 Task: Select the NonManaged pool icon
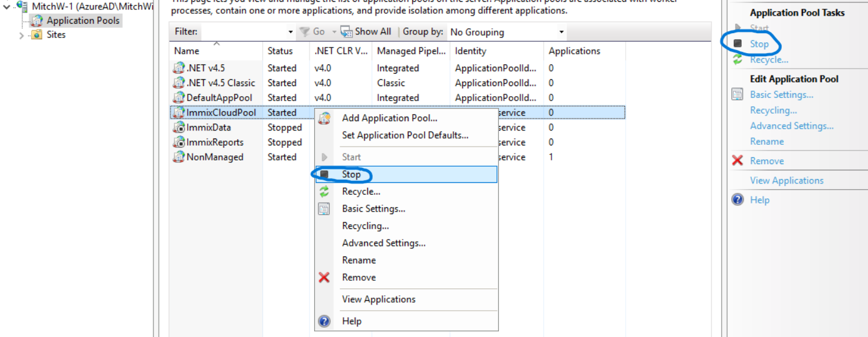[179, 157]
